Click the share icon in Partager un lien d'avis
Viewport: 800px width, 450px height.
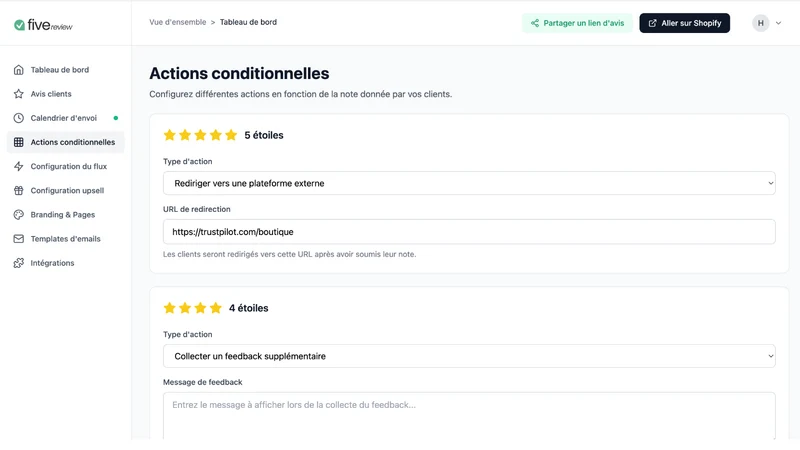point(535,23)
